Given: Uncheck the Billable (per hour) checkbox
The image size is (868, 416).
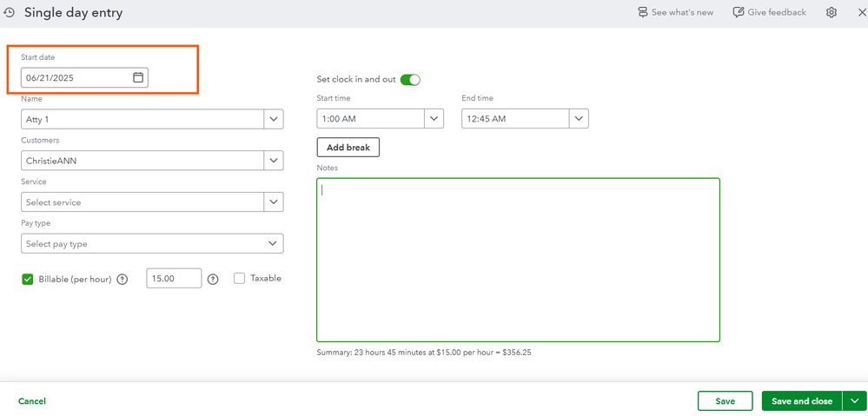Looking at the screenshot, I should point(28,279).
